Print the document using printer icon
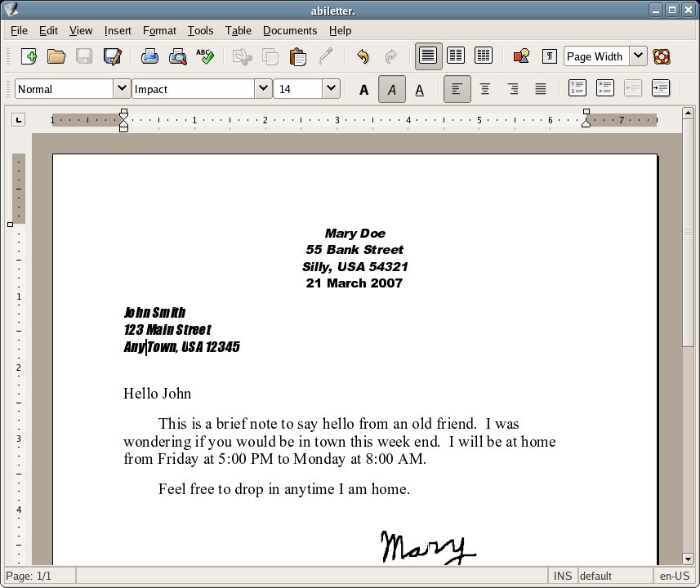 [x=149, y=56]
